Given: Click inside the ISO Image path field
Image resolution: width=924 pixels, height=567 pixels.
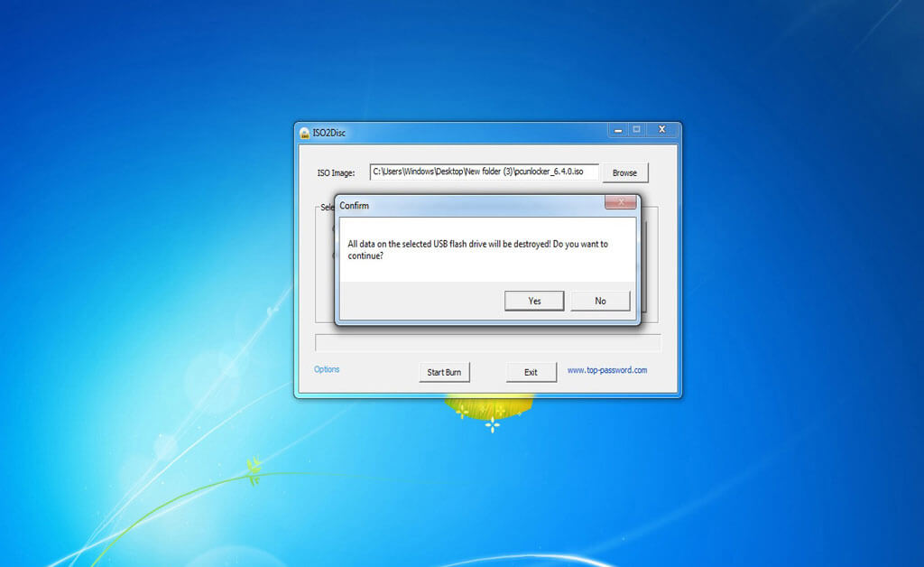Looking at the screenshot, I should pos(484,172).
